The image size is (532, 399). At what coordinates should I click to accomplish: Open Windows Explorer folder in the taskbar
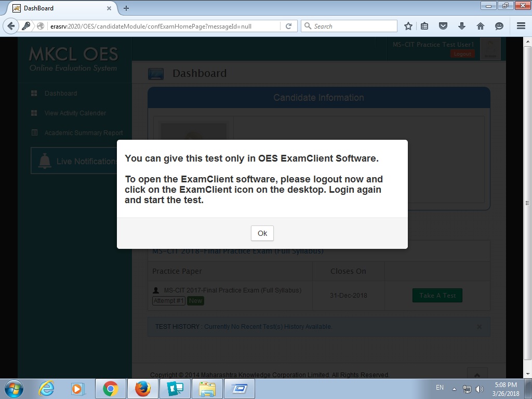click(x=207, y=389)
